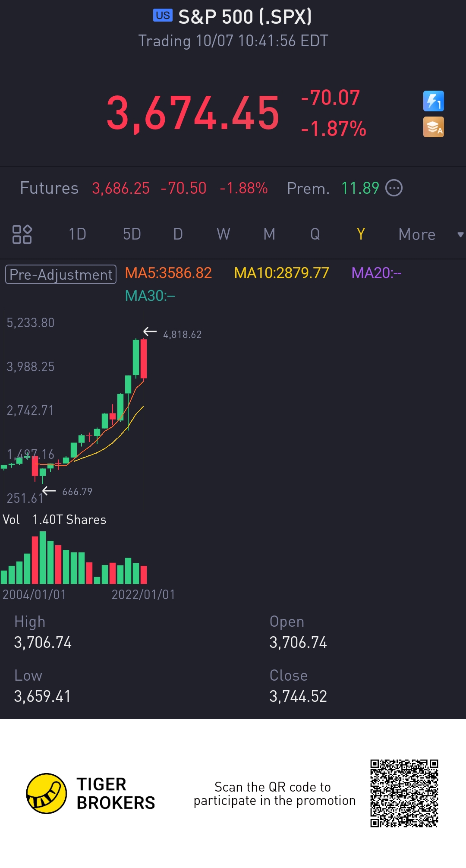Viewport: 466px width, 868px height.
Task: Open the chart layout grid icon
Action: 22,234
